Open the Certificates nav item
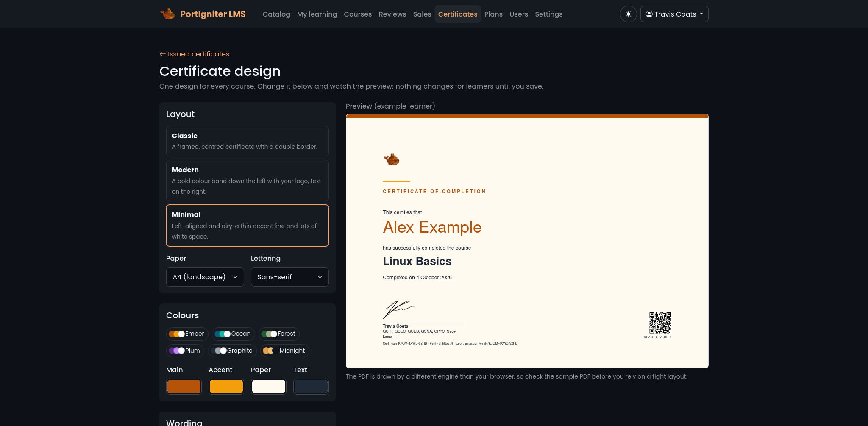 click(458, 14)
